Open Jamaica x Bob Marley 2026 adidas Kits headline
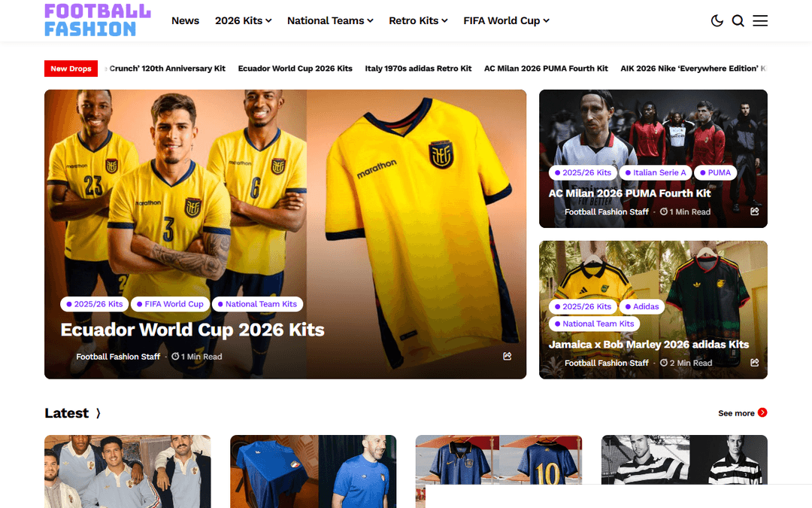812x508 pixels. point(649,345)
